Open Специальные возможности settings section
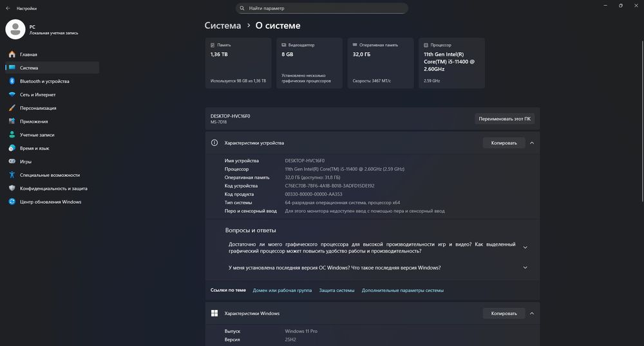Image resolution: width=644 pixels, height=346 pixels. tap(50, 175)
